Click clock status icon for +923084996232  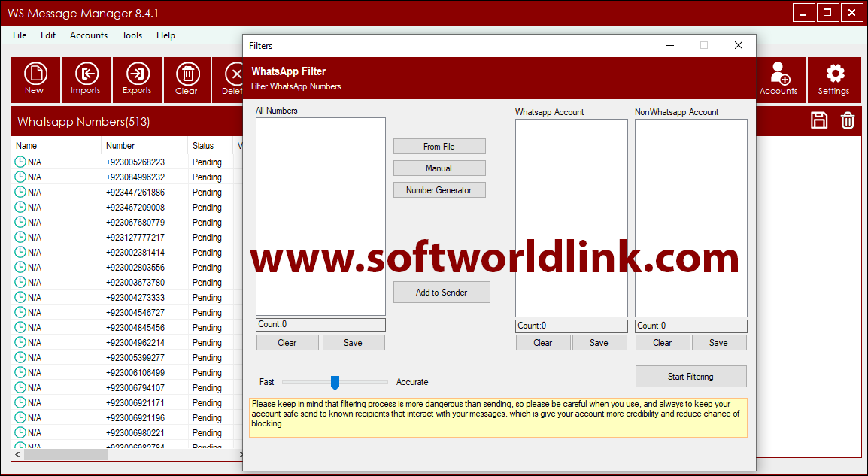tap(20, 177)
